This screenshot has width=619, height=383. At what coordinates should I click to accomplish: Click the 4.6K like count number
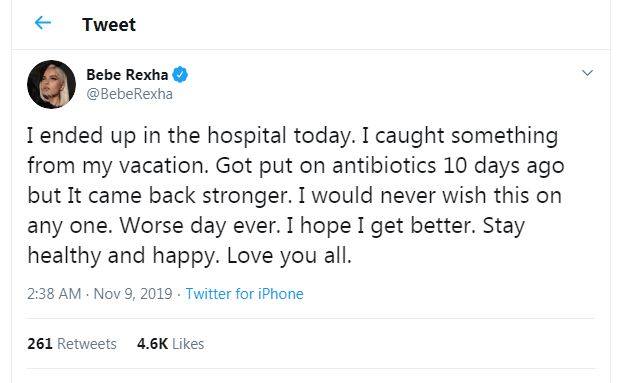click(152, 344)
